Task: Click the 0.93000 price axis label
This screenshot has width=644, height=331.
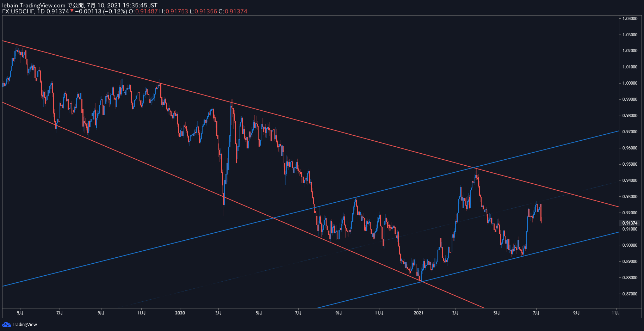Action: 630,197
